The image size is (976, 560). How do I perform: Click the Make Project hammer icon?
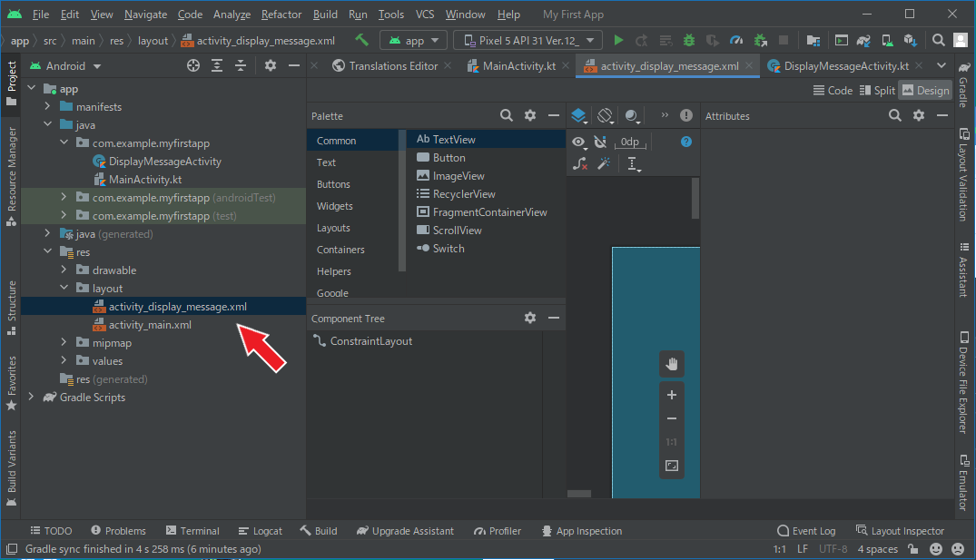[x=361, y=41]
